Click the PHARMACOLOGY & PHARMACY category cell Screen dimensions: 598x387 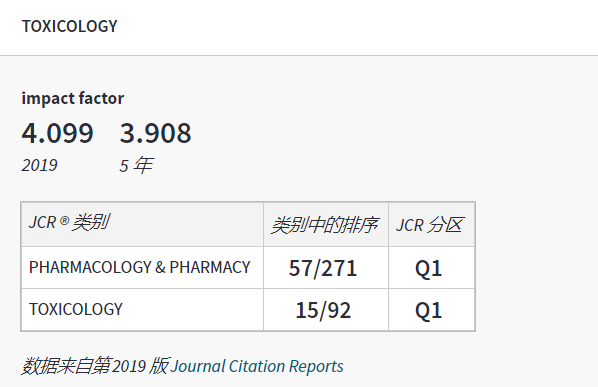pyautogui.click(x=142, y=267)
